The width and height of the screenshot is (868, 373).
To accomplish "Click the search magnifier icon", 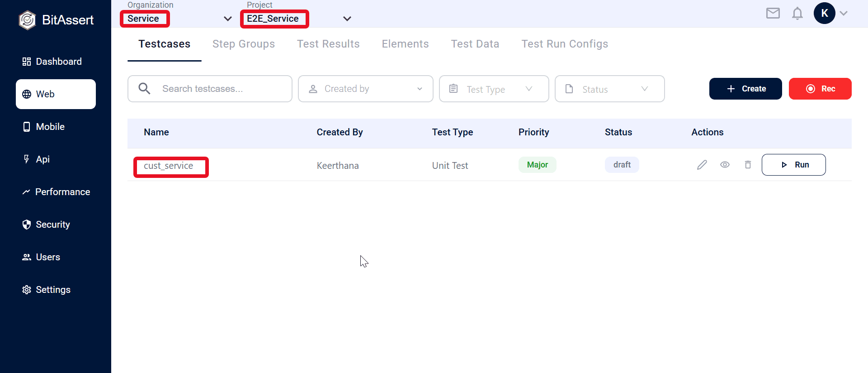I will pyautogui.click(x=144, y=89).
